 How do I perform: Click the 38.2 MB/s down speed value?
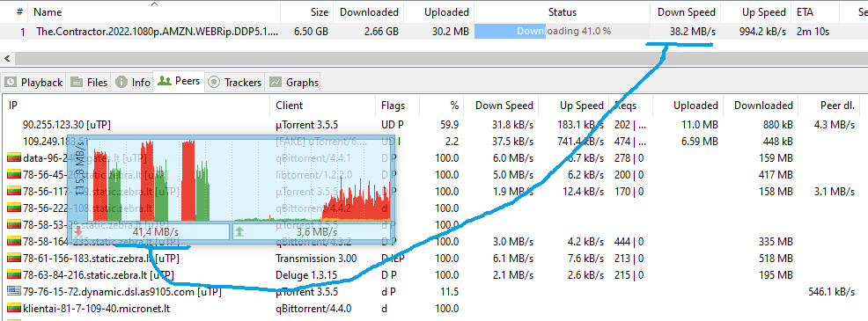pyautogui.click(x=693, y=32)
